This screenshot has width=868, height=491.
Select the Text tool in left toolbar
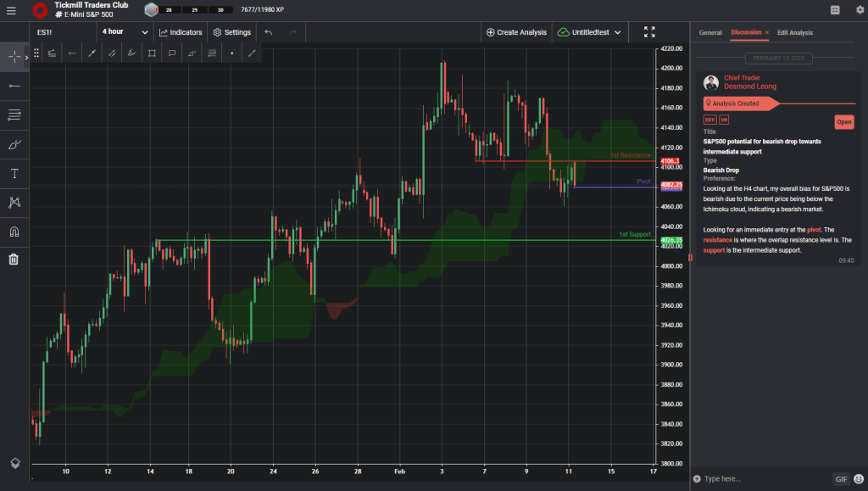pos(14,173)
